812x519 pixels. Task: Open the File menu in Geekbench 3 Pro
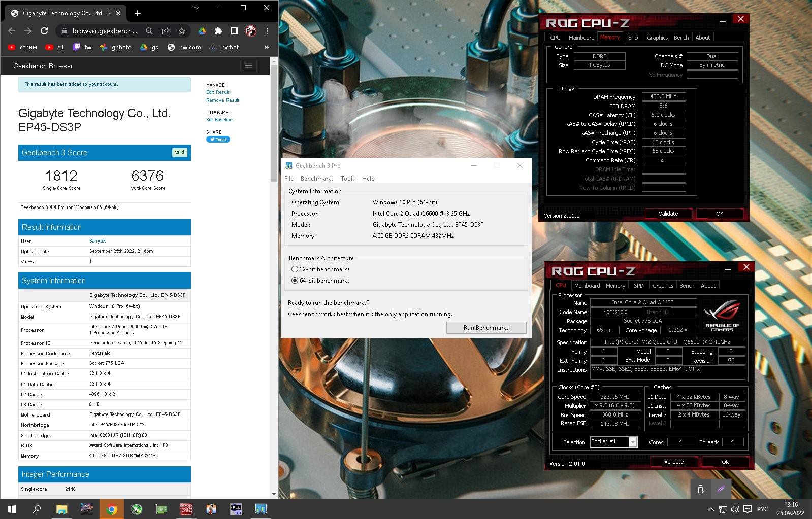click(x=289, y=179)
